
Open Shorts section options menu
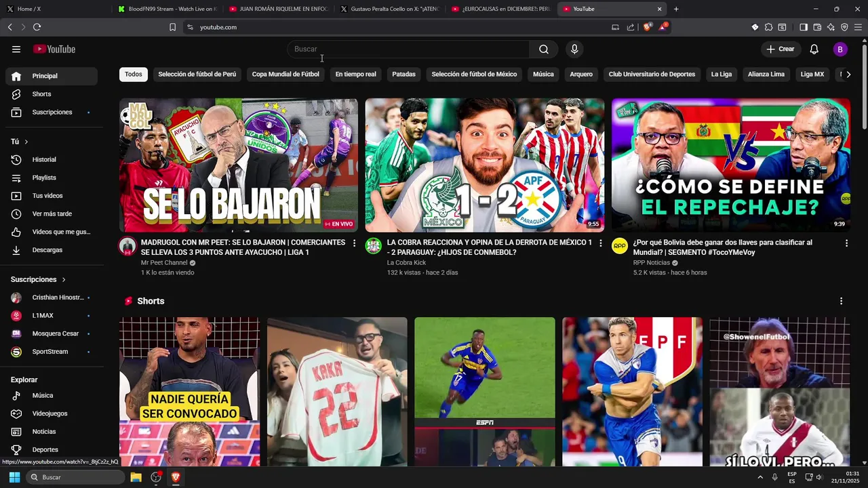(841, 301)
